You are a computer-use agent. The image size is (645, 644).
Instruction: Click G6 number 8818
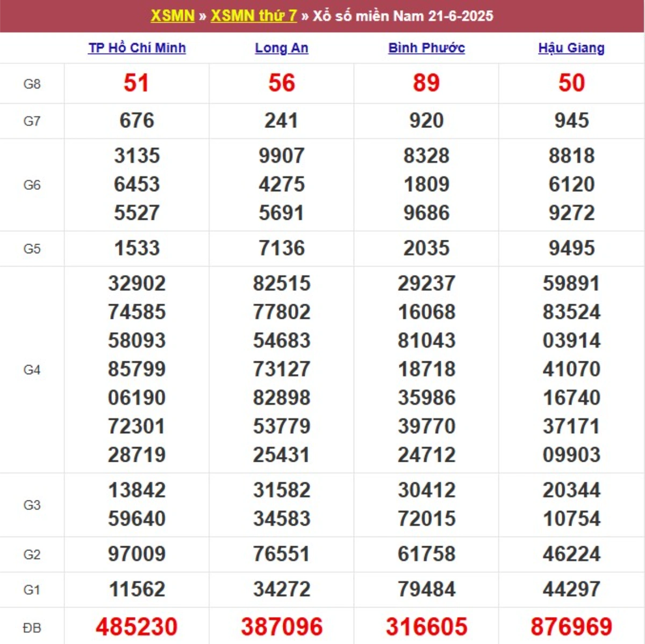571,156
